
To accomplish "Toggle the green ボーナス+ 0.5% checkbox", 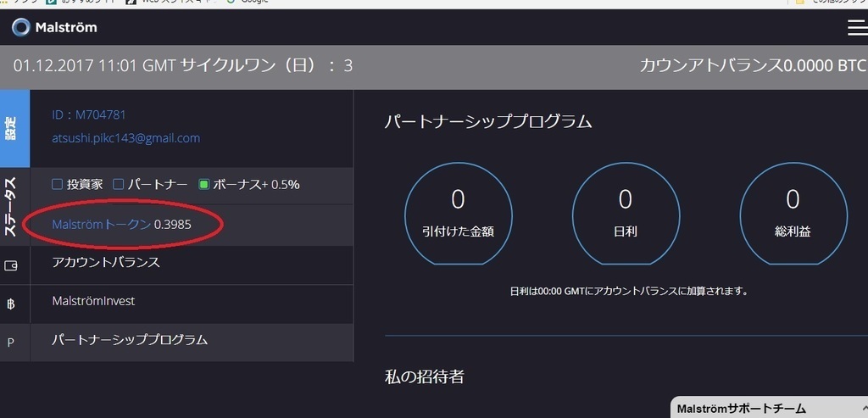I will (203, 184).
